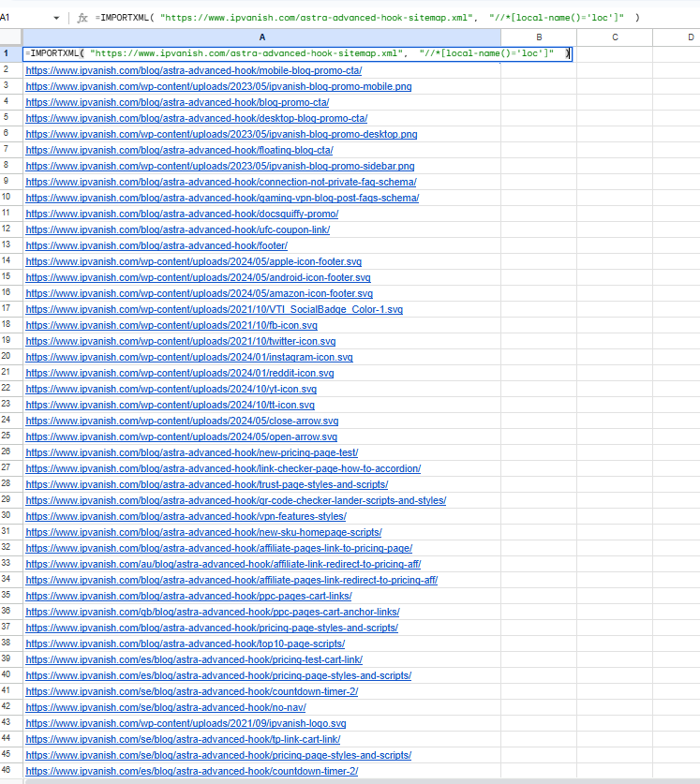700x784 pixels.
Task: Open ipvanish-logo.svg link
Action: click(x=186, y=723)
